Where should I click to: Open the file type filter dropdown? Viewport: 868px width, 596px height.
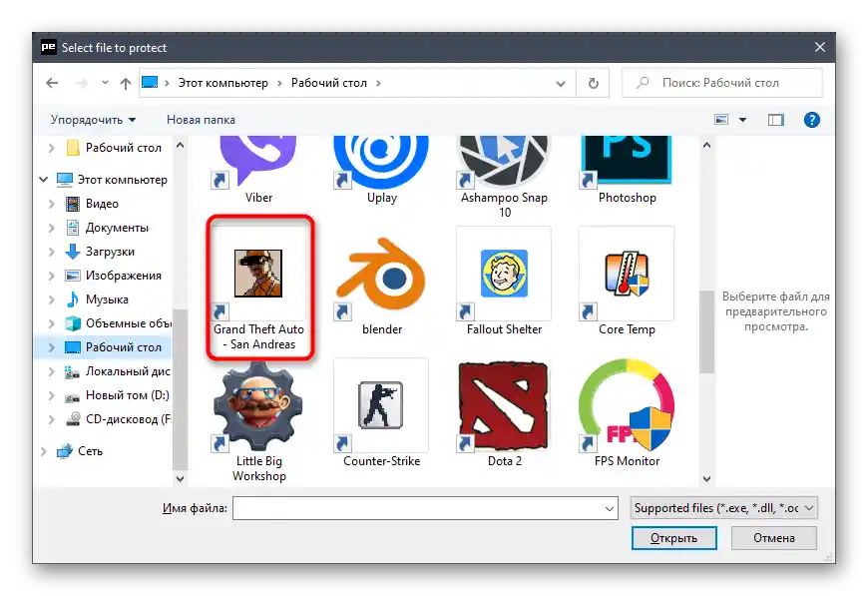point(723,508)
